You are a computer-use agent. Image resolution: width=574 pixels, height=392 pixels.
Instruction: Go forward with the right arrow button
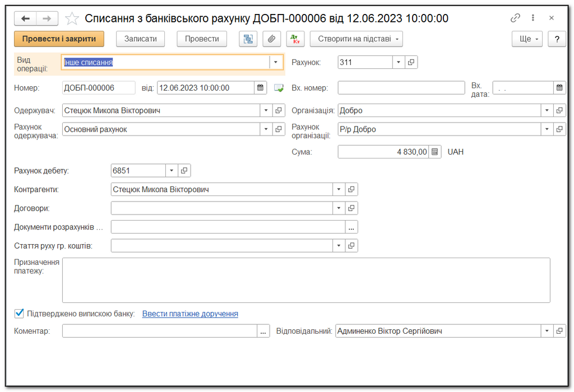point(47,18)
